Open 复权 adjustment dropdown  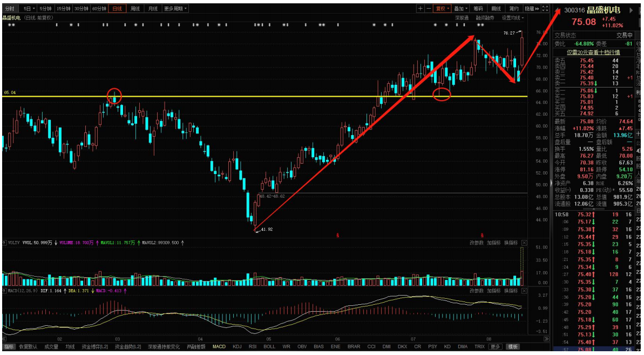click(442, 9)
